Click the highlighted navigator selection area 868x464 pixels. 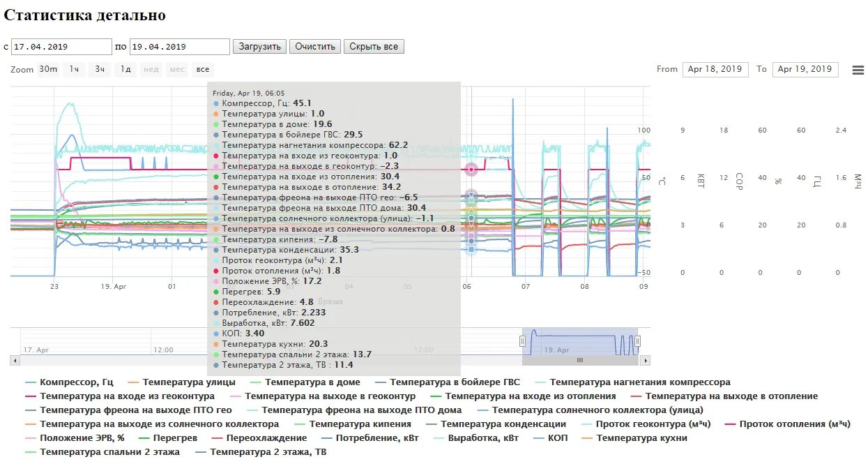click(x=579, y=341)
